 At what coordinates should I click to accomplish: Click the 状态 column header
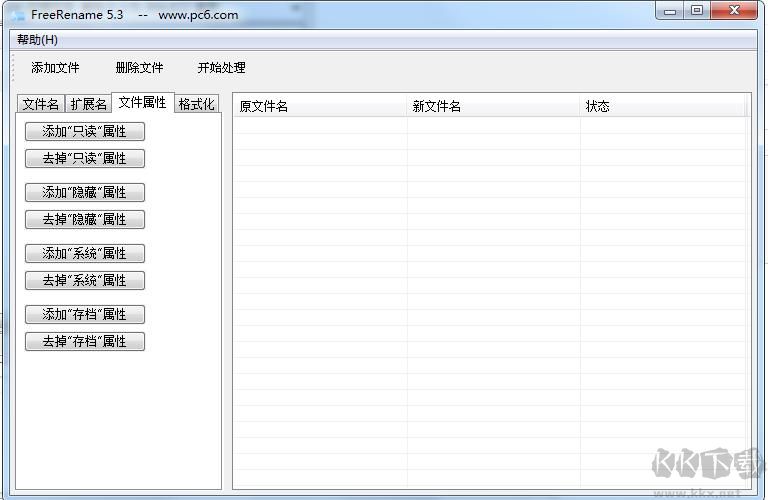click(663, 106)
